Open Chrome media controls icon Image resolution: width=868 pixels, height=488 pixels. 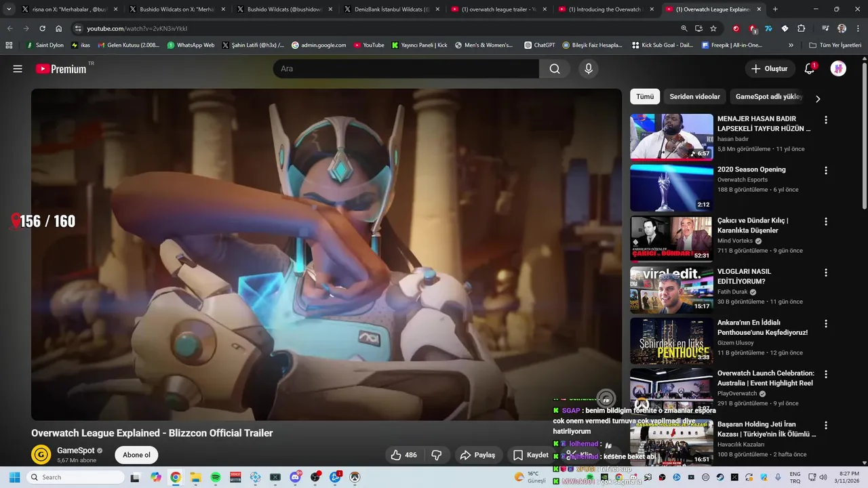pos(825,28)
